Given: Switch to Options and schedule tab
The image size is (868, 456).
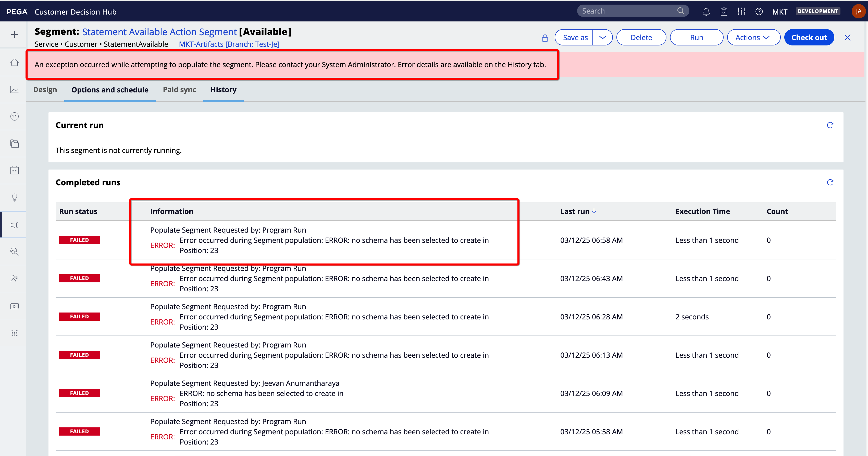Looking at the screenshot, I should tap(110, 90).
